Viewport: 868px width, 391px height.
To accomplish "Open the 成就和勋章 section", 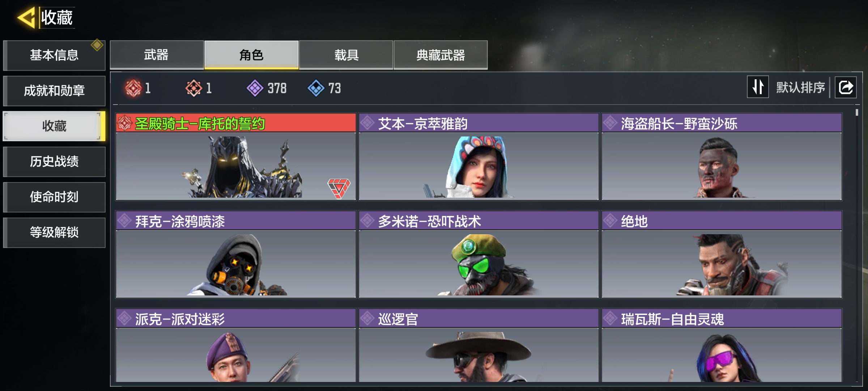I will coord(54,91).
